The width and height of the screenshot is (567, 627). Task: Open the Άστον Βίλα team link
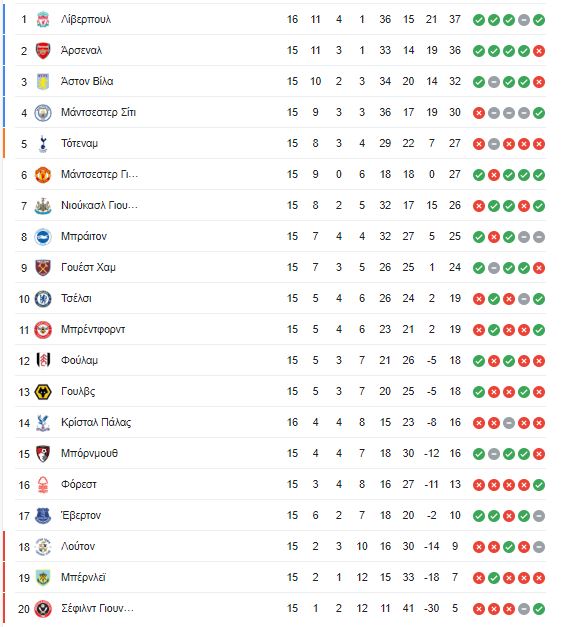87,82
